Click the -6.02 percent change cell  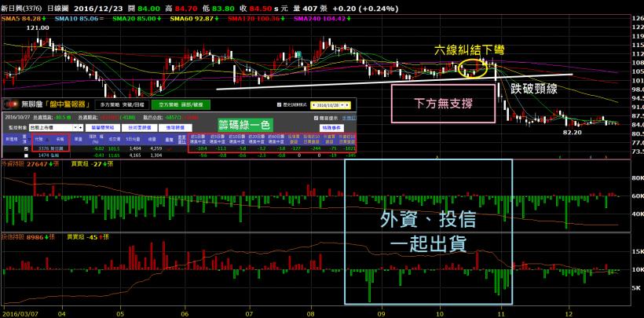pyautogui.click(x=98, y=148)
